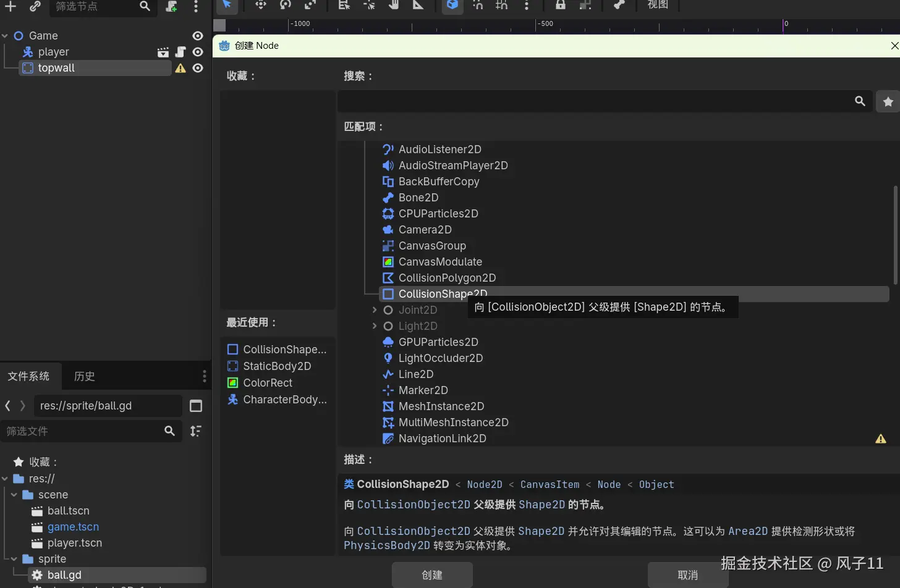Open the script attached to player
The width and height of the screenshot is (900, 588).
[x=180, y=52]
